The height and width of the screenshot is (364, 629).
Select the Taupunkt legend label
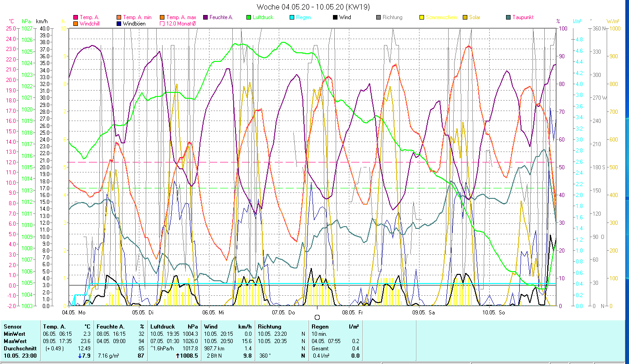tap(523, 17)
